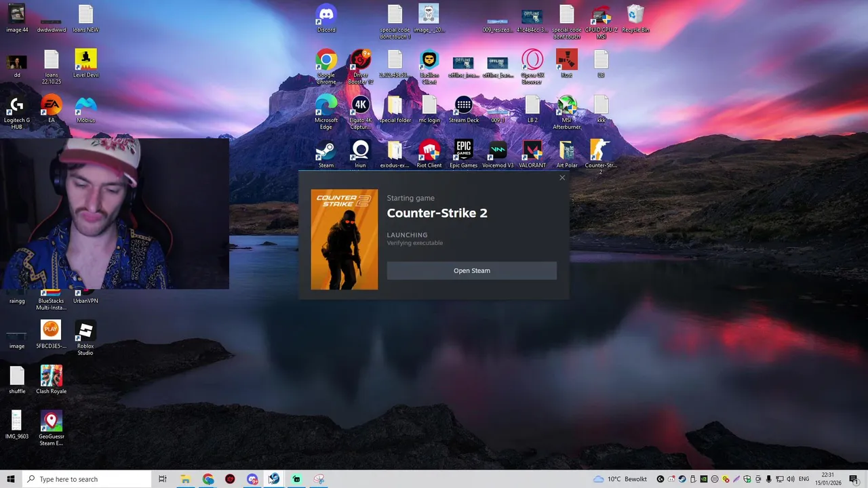Select the VALORANT desktop shortcut

click(532, 154)
